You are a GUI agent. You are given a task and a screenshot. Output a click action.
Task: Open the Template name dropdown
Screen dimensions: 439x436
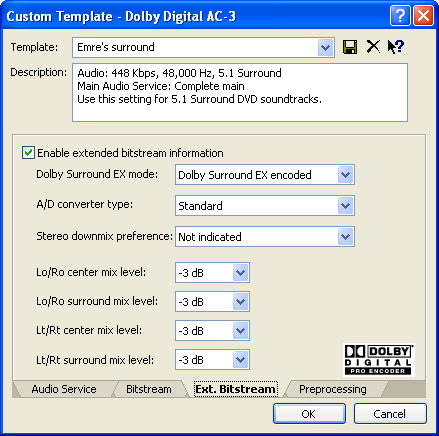pyautogui.click(x=325, y=48)
